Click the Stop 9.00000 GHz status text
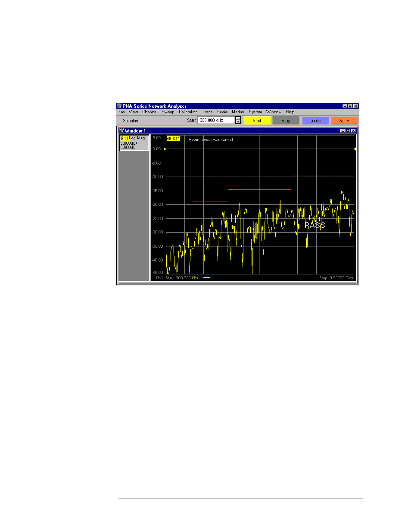The image size is (411, 532). point(336,278)
